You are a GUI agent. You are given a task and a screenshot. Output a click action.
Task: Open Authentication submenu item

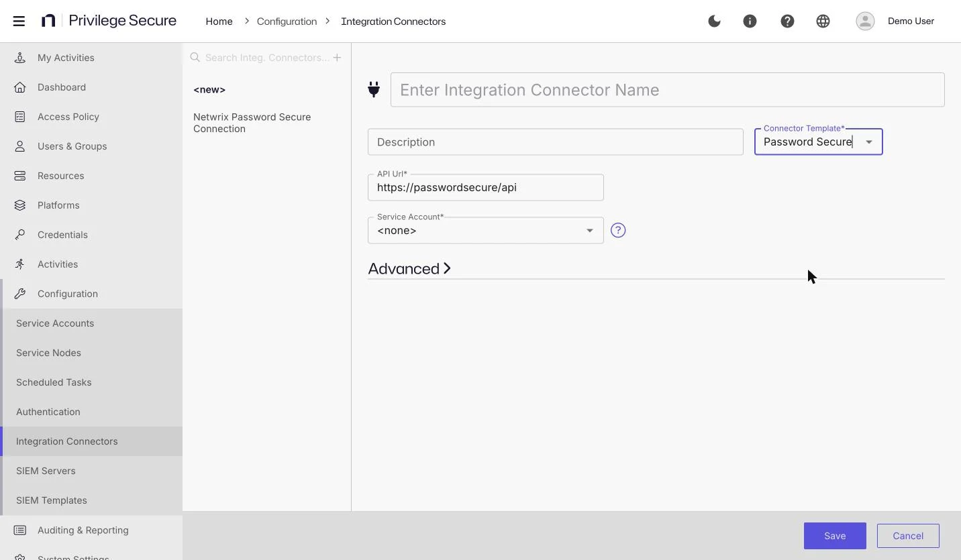[91, 412]
